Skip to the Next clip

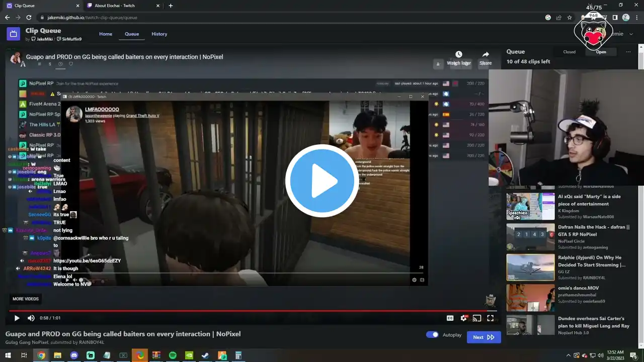(484, 337)
